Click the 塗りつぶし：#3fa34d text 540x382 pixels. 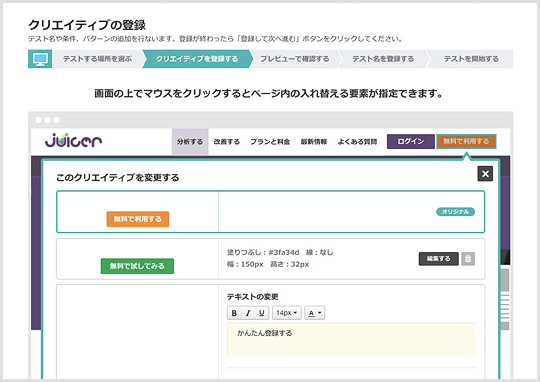pos(263,252)
